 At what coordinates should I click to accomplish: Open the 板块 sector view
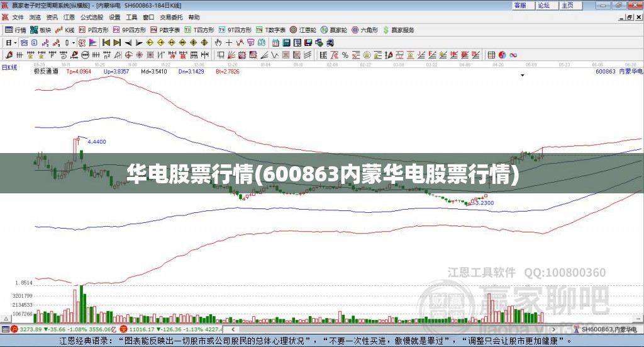pos(40,30)
